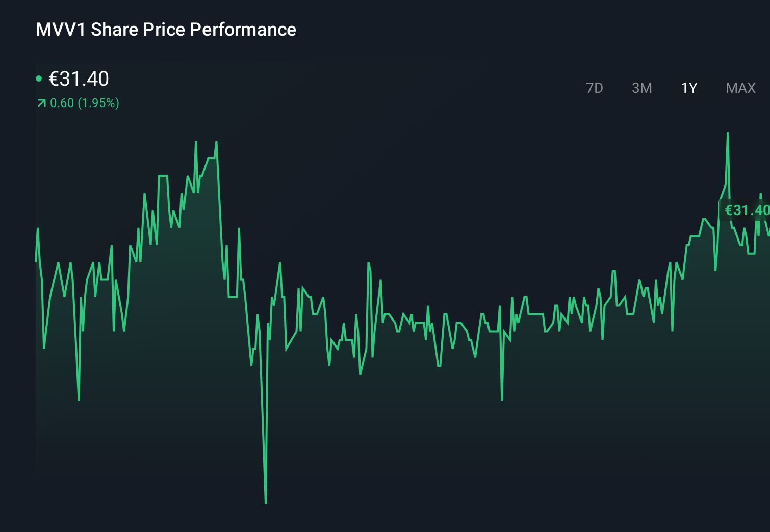Viewport: 770px width, 532px height.
Task: Click the highest peak of the price line
Action: click(728, 134)
